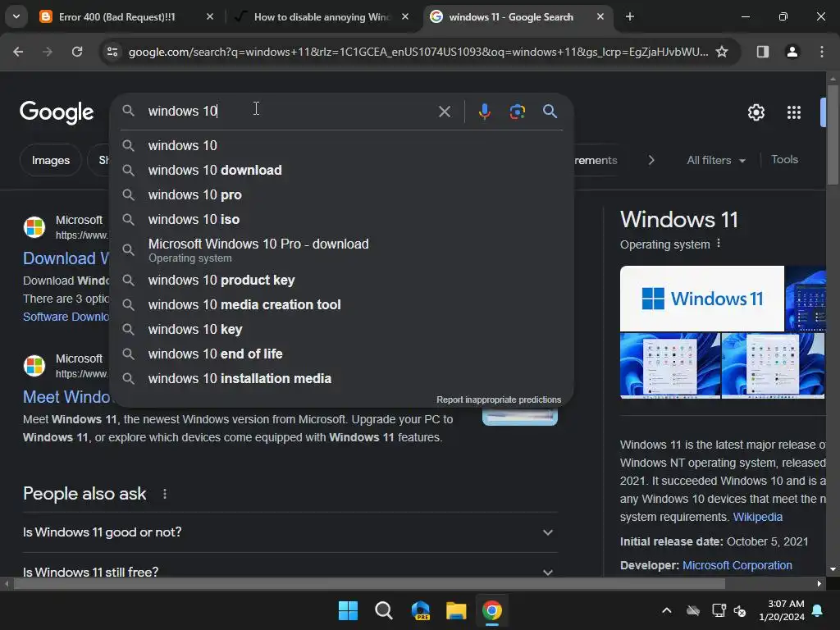This screenshot has height=630, width=840.
Task: Open the 'Meet Windo' search result link
Action: point(66,397)
